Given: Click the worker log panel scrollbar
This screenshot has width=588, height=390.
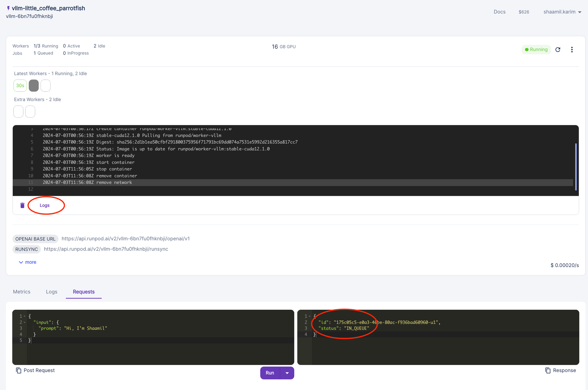Looking at the screenshot, I should (x=576, y=166).
